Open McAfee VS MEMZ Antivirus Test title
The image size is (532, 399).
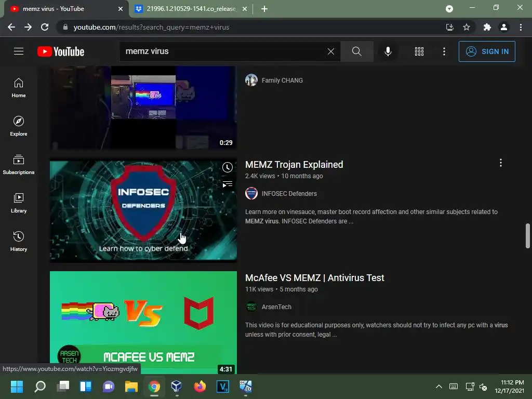point(314,278)
